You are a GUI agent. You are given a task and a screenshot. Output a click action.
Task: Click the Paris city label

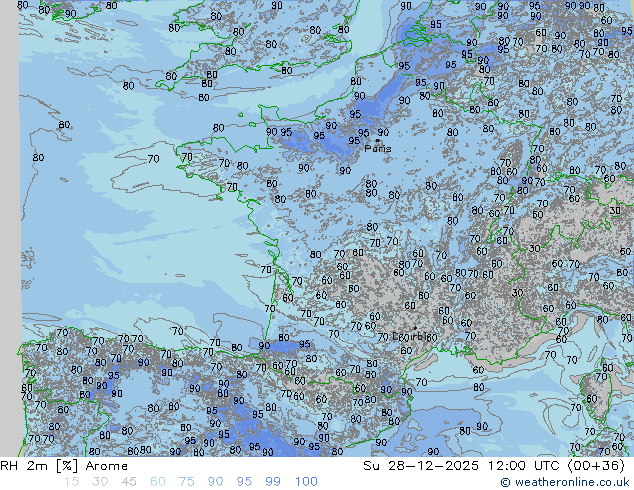click(378, 149)
